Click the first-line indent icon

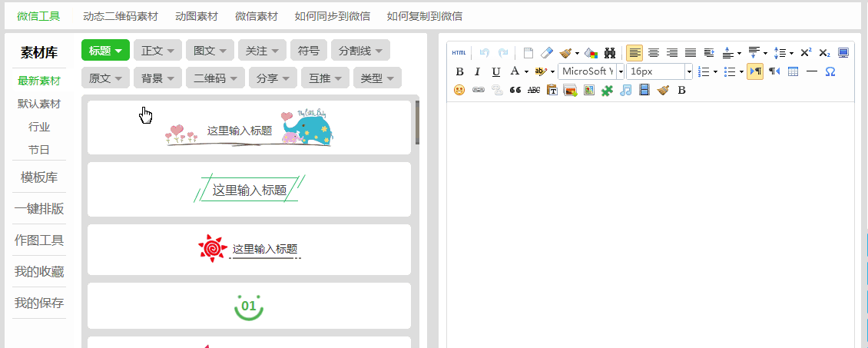click(709, 53)
